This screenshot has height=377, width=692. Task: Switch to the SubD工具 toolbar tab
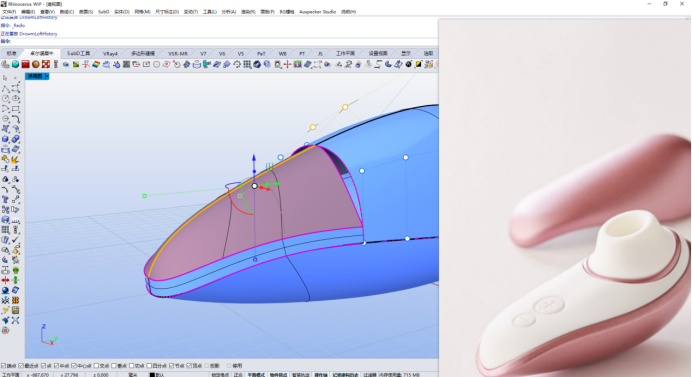[79, 53]
